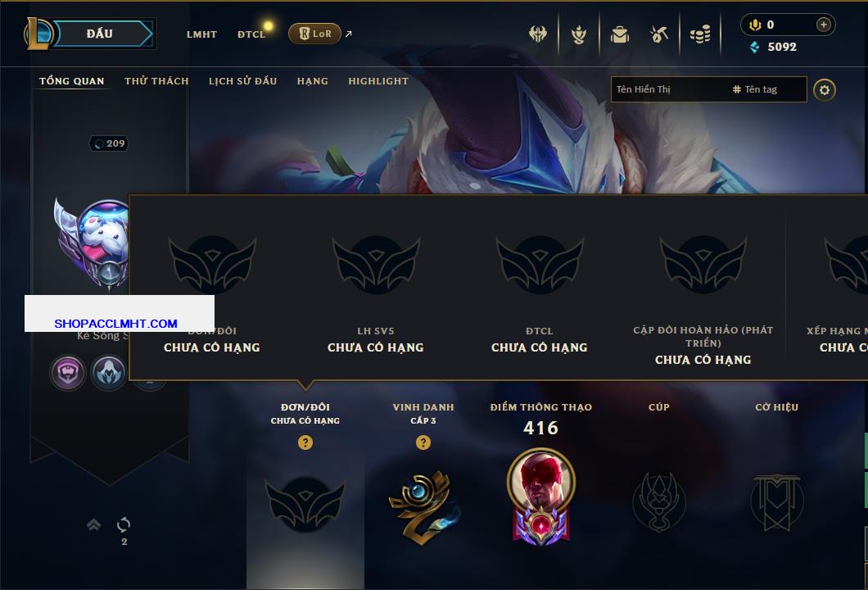Click the plus icon to buy RP
868x590 pixels.
[x=824, y=25]
